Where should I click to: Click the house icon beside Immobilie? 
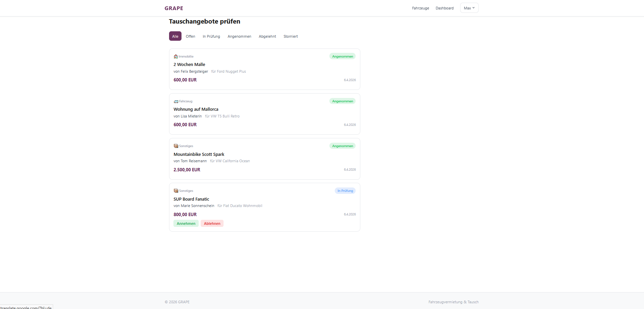point(176,57)
